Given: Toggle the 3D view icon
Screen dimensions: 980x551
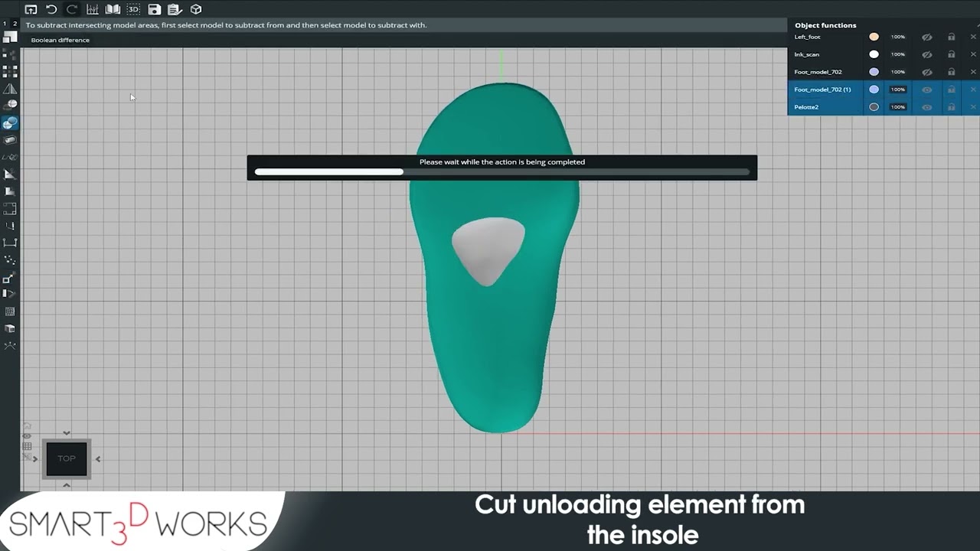Looking at the screenshot, I should pyautogui.click(x=133, y=10).
